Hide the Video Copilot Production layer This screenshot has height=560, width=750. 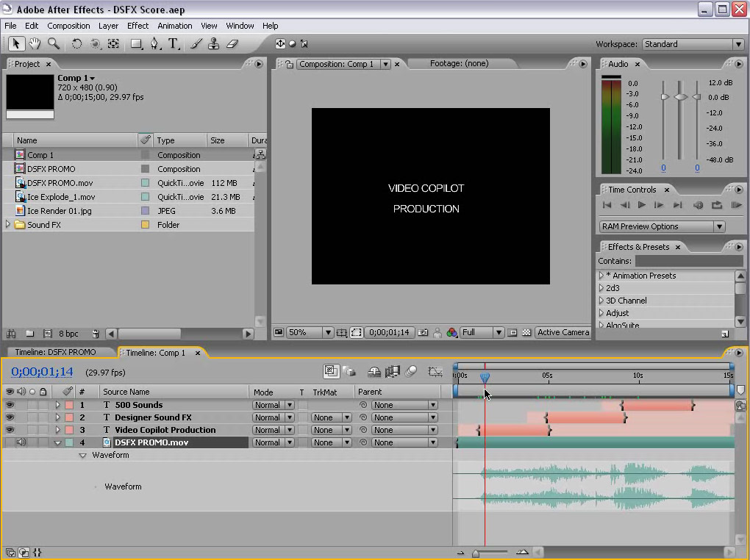(x=10, y=430)
